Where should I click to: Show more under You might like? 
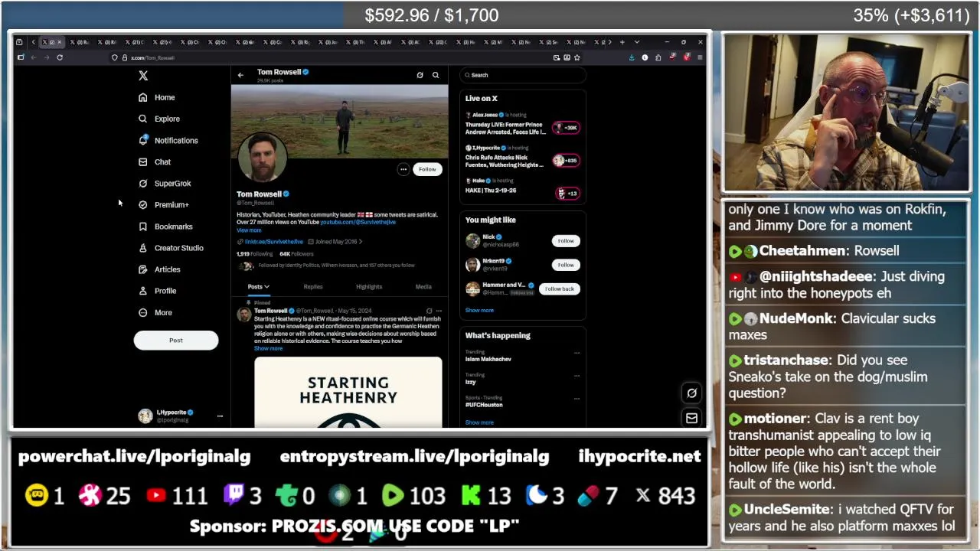pyautogui.click(x=479, y=310)
